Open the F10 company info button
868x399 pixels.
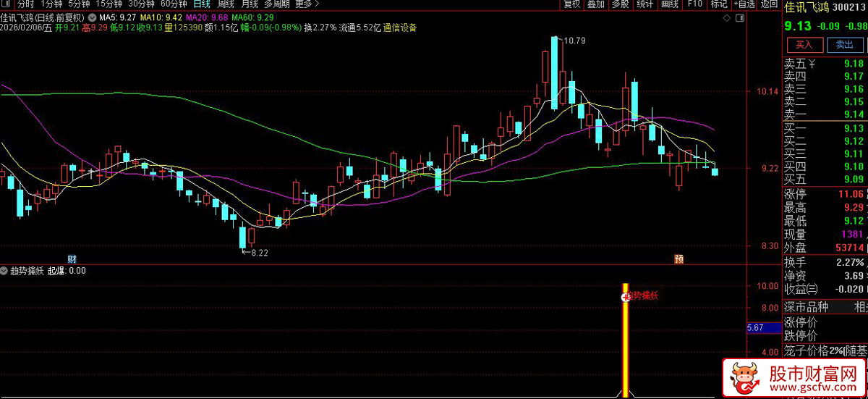[x=694, y=4]
